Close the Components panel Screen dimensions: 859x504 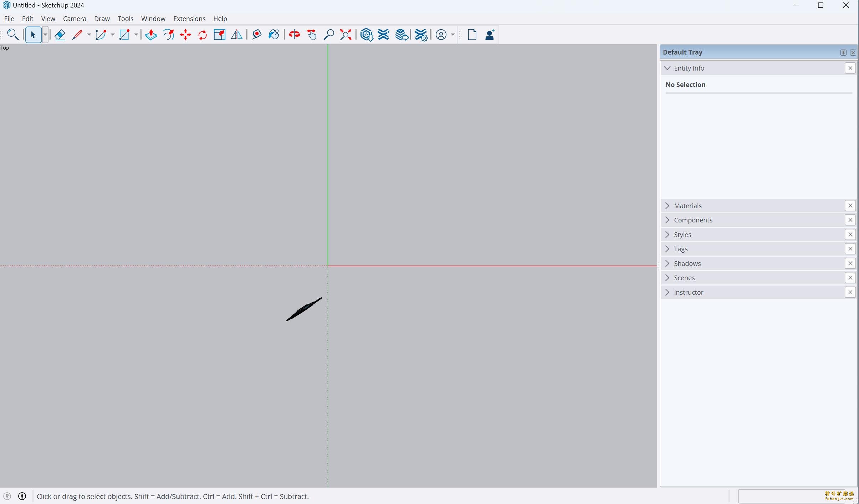coord(850,220)
